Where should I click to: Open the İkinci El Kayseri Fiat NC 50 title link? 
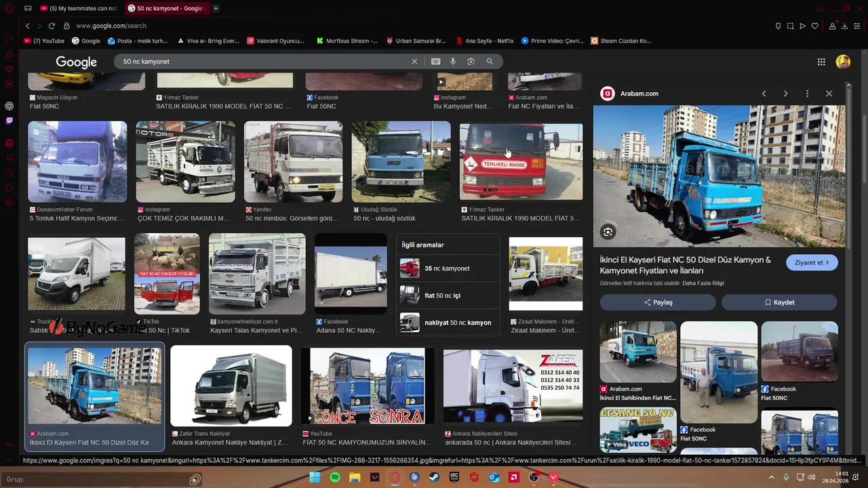[686, 265]
